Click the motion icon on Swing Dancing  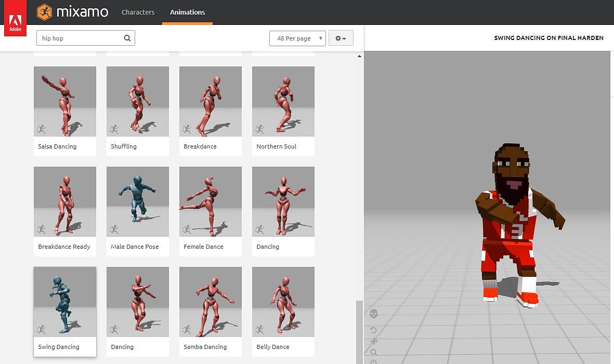tap(41, 330)
